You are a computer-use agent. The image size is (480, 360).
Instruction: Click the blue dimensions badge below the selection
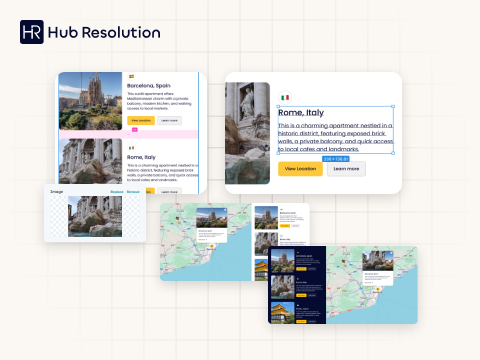click(336, 159)
